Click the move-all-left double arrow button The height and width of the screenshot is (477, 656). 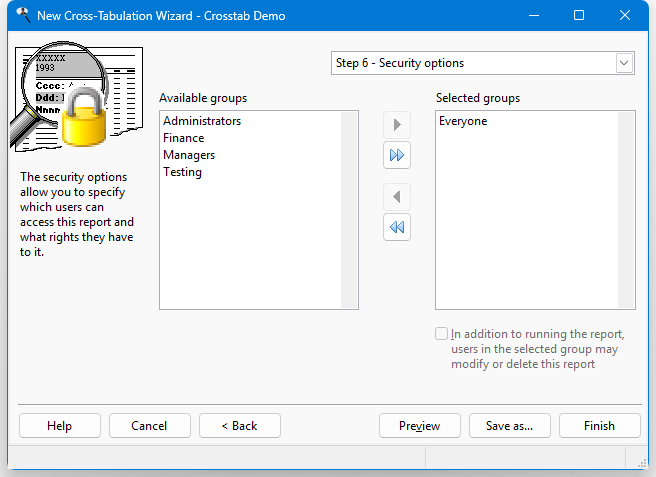point(397,228)
